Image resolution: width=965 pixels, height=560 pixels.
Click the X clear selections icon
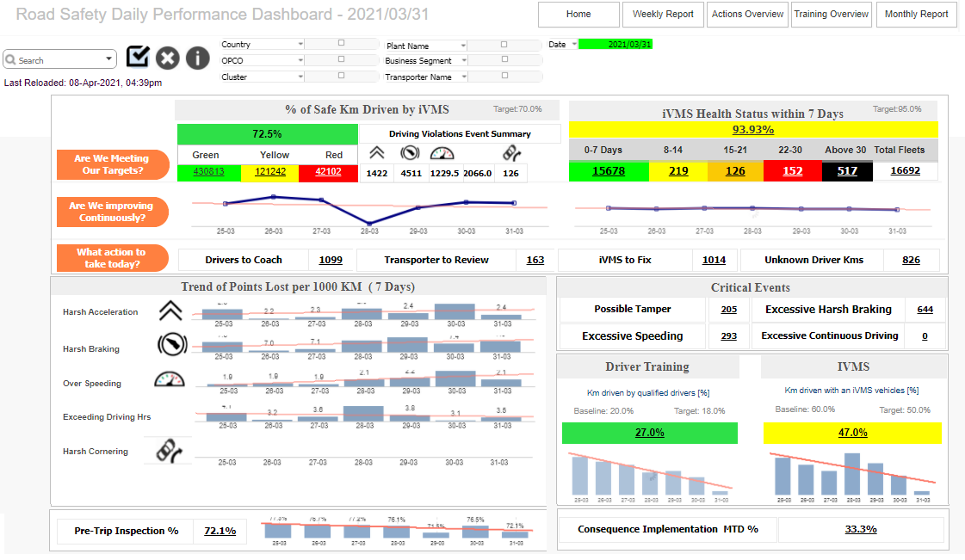pos(167,58)
